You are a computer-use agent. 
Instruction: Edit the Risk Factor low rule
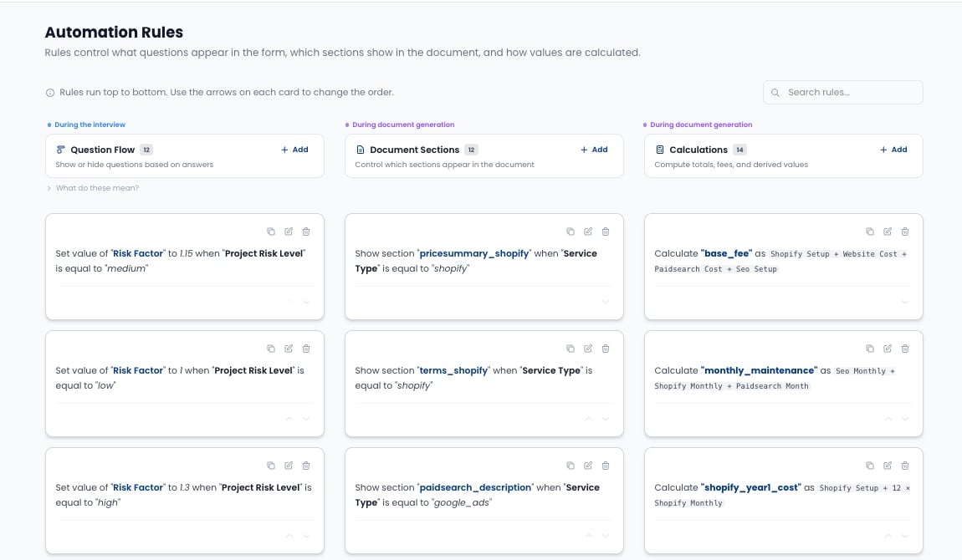289,349
